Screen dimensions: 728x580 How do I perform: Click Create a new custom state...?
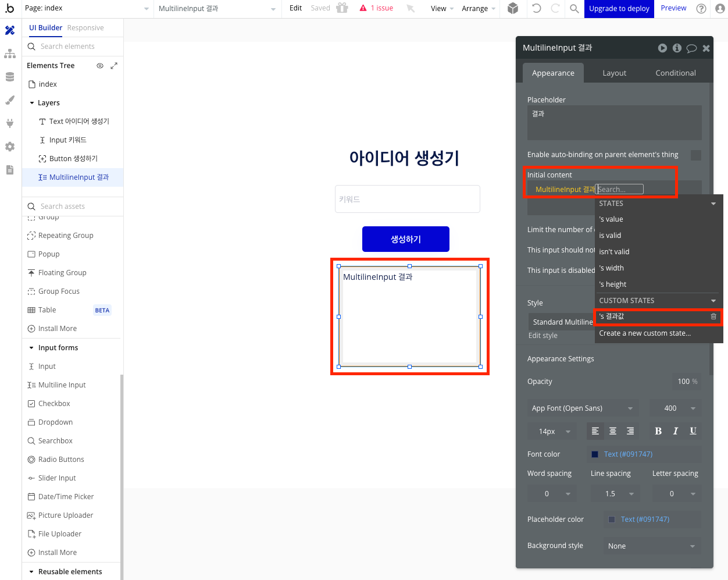pos(659,333)
